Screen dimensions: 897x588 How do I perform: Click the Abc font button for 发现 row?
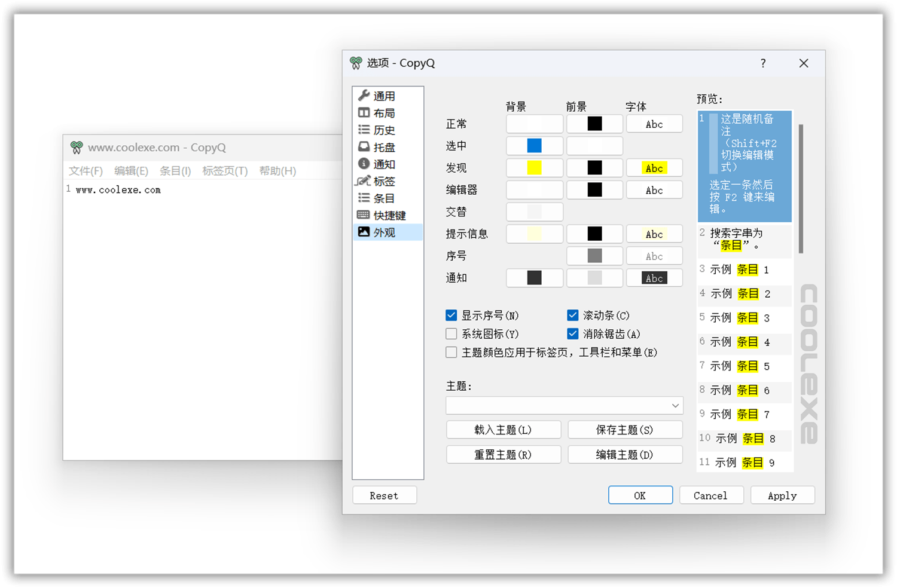(x=654, y=167)
